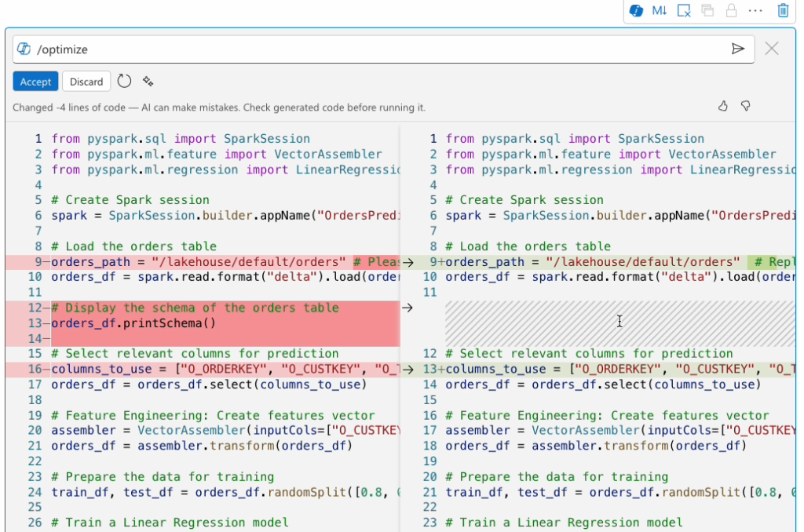Close the diff view with the X
Image resolution: width=804 pixels, height=532 pixels.
coord(772,49)
